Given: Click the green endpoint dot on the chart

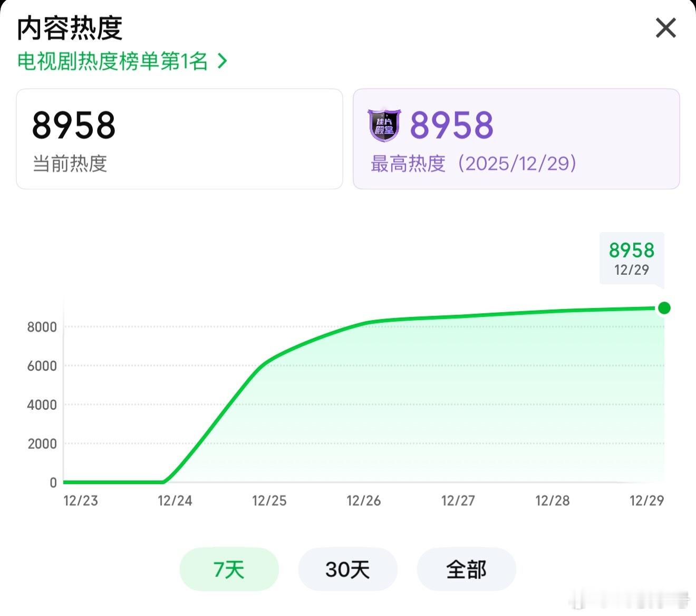Looking at the screenshot, I should tap(664, 306).
